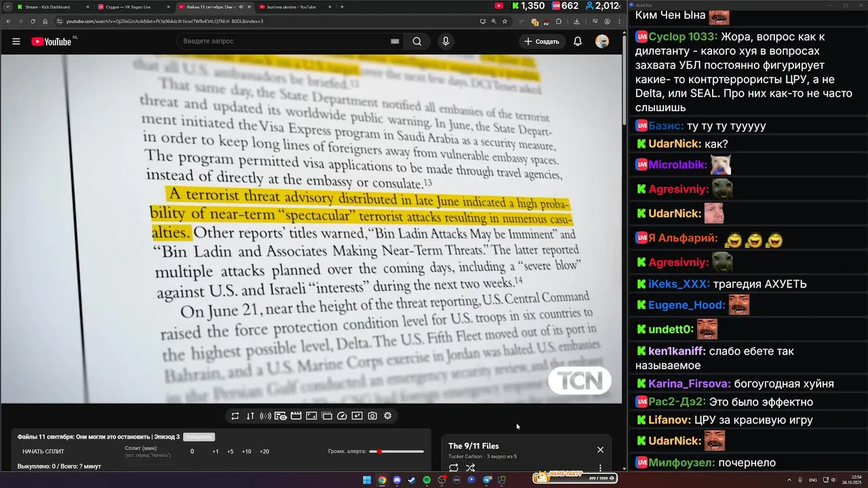Close The 9/11 Files playlist panel
The image size is (868, 488).
point(600,449)
